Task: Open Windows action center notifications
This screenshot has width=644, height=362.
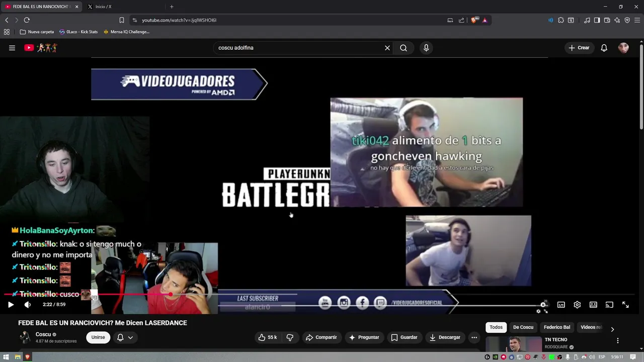Action: [633, 357]
